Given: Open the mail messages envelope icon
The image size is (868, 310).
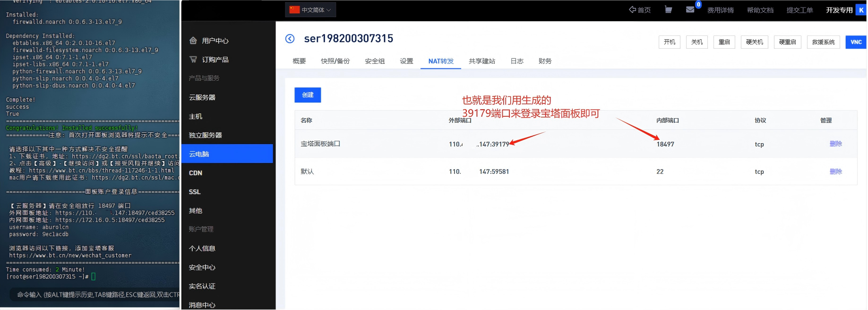Looking at the screenshot, I should [690, 9].
